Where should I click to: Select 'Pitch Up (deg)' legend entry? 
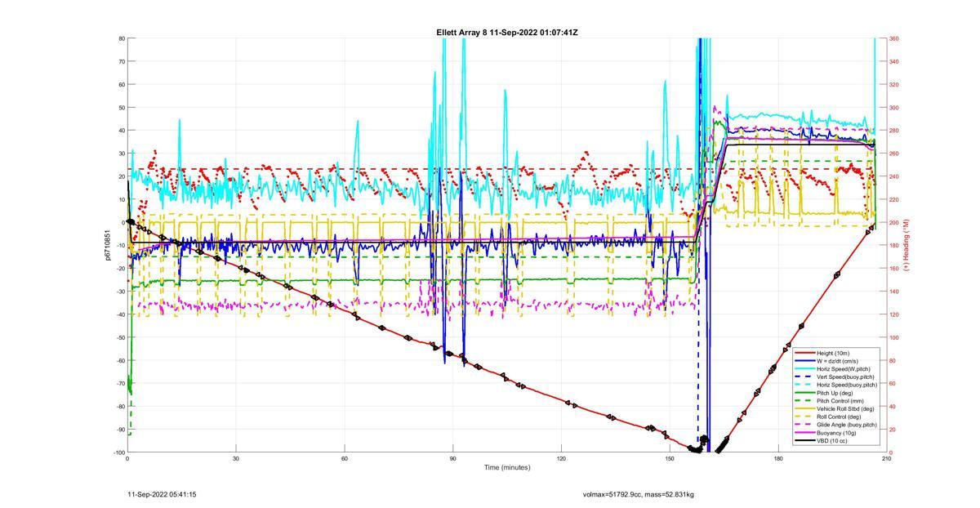[835, 393]
